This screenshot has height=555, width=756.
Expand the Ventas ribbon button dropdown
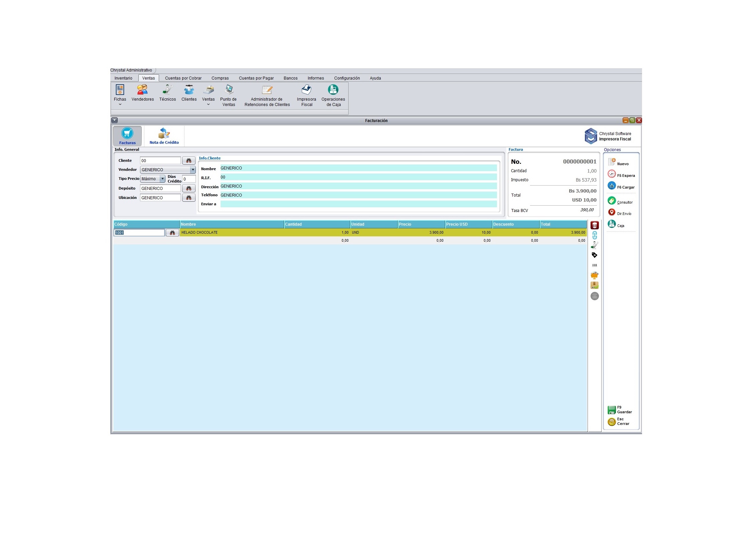(x=208, y=105)
